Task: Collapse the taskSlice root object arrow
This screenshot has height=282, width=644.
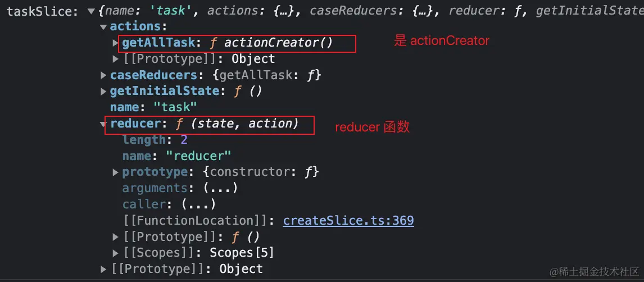Action: pos(92,11)
